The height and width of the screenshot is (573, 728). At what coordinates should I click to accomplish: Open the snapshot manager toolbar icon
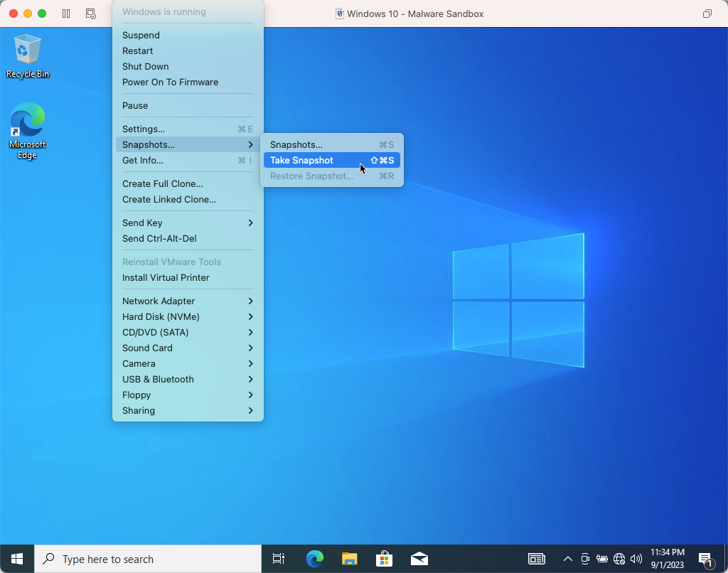pyautogui.click(x=91, y=13)
